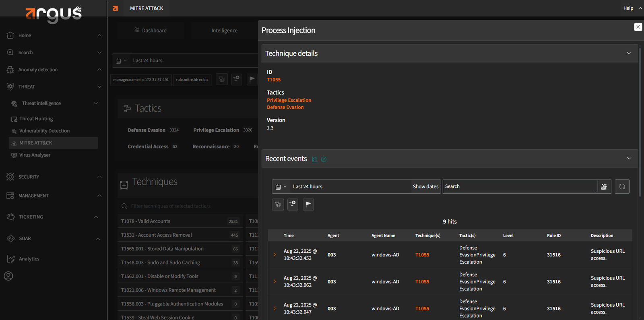Click the saved queries icon next to Search
The width and height of the screenshot is (644, 320).
[604, 186]
